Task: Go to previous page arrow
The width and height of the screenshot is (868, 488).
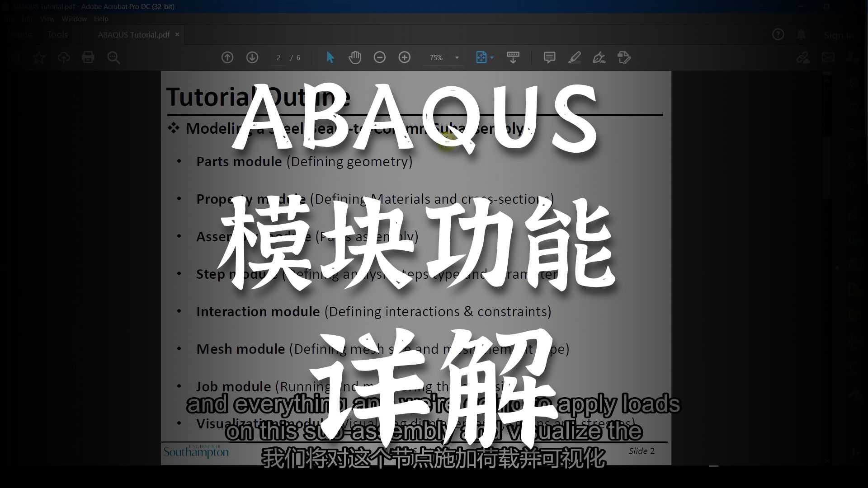Action: tap(227, 57)
